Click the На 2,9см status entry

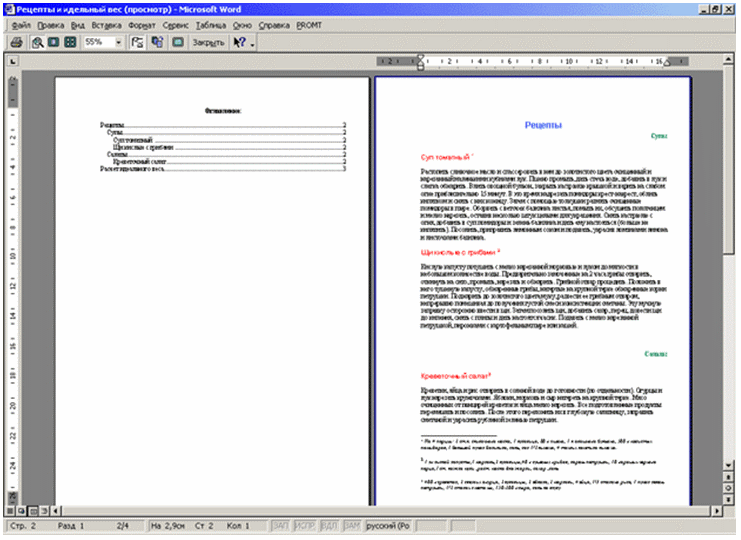pos(168,526)
